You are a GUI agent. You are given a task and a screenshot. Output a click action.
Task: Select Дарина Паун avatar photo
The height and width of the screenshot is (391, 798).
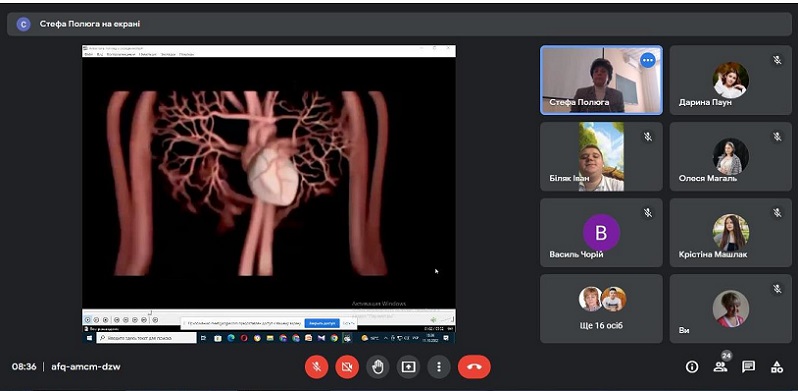click(730, 80)
